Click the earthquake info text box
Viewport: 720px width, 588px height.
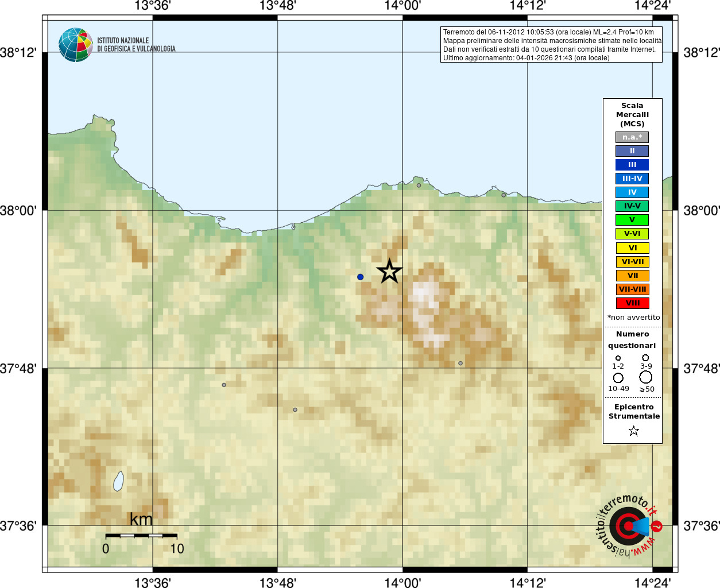tap(551, 45)
